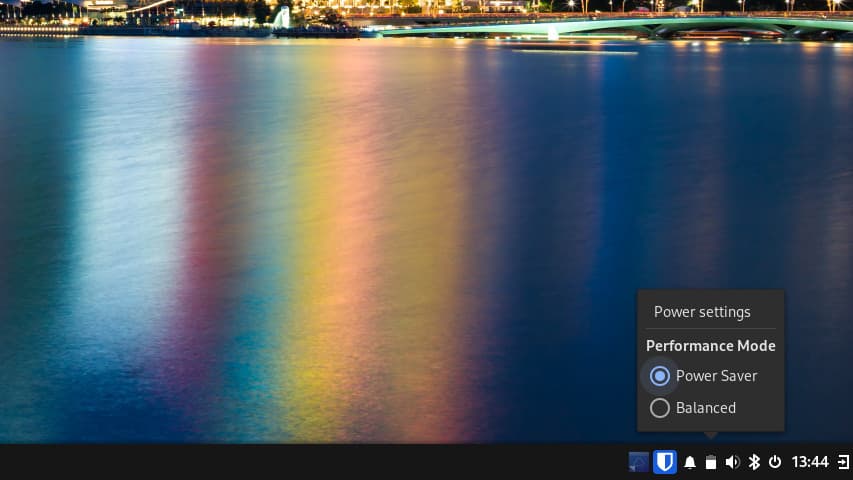Open volume control from the speaker icon
Viewport: 853px width, 480px height.
(x=732, y=462)
